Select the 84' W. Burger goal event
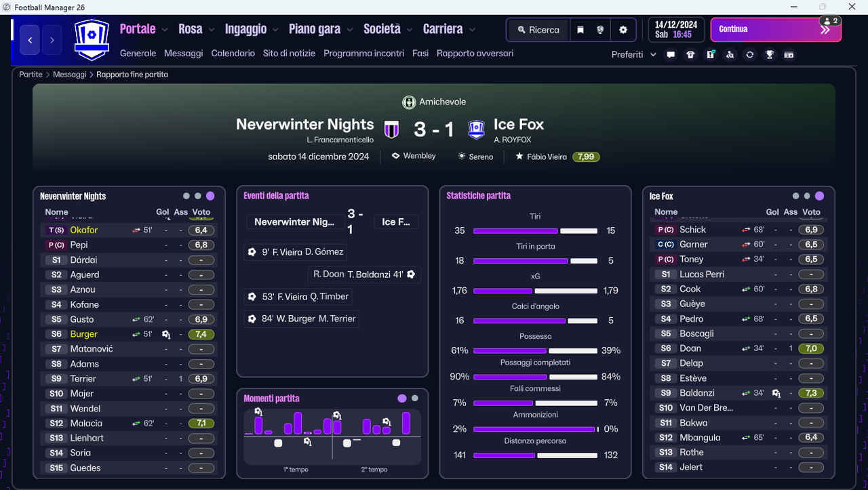 [300, 319]
